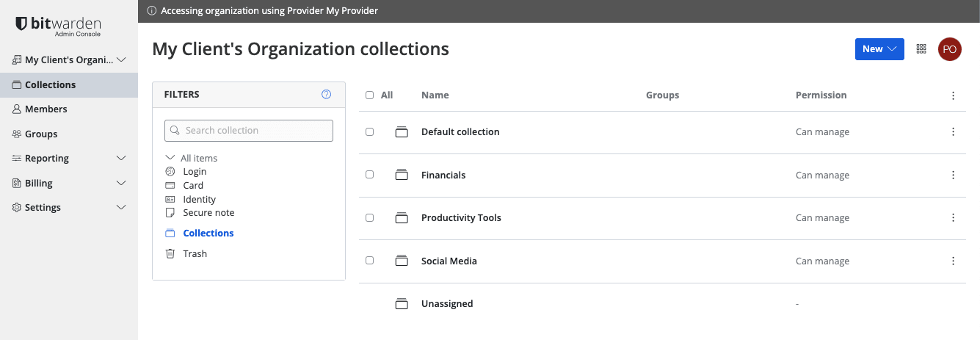Click the Login globe filter icon
Image resolution: width=980 pixels, height=340 pixels.
[170, 172]
